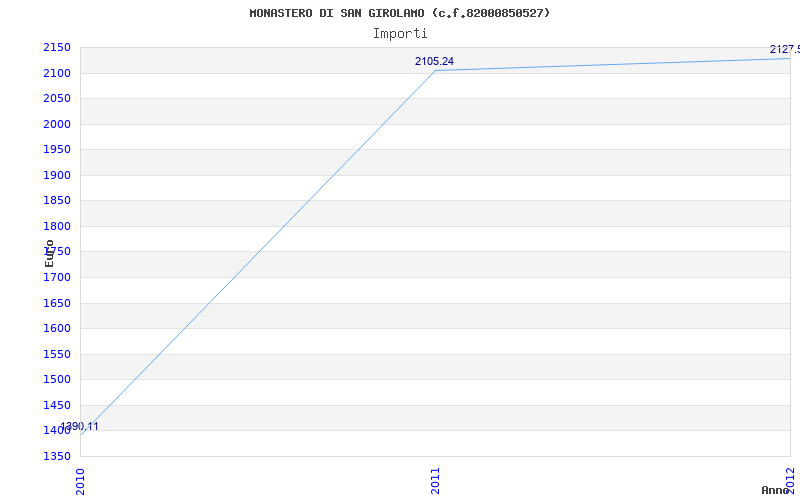Click the 2000 y-axis tick label
Viewport: 800px width, 500px height.
pyautogui.click(x=57, y=124)
